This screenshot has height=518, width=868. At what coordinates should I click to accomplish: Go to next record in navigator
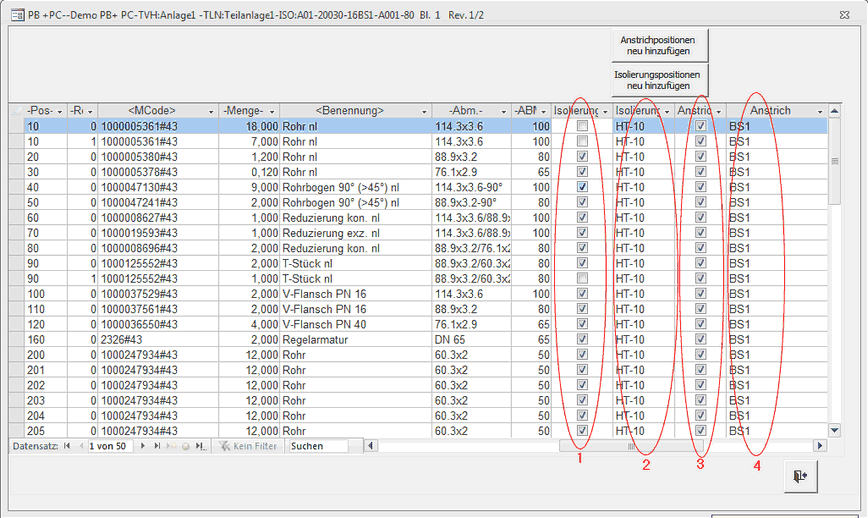(x=143, y=446)
